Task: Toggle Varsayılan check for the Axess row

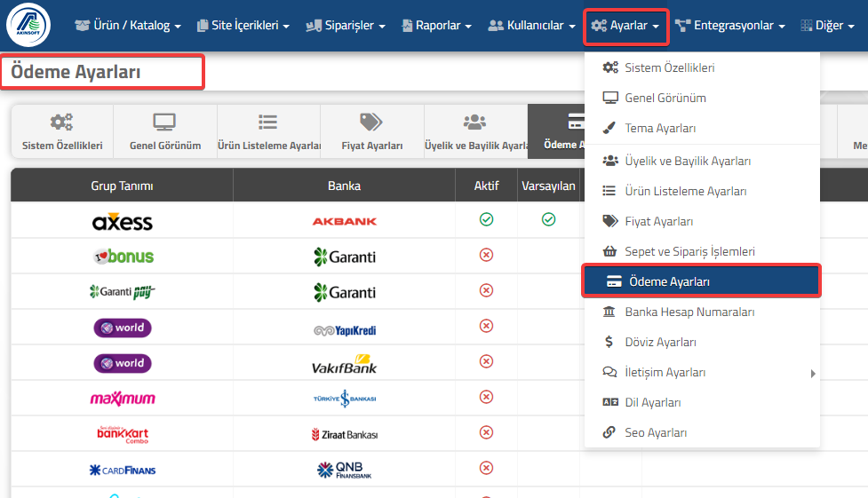Action: [548, 219]
